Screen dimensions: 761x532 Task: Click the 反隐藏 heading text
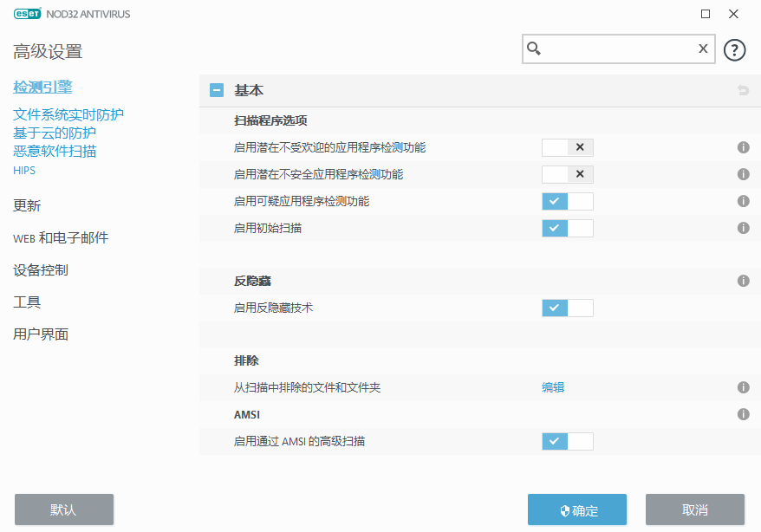click(x=252, y=281)
